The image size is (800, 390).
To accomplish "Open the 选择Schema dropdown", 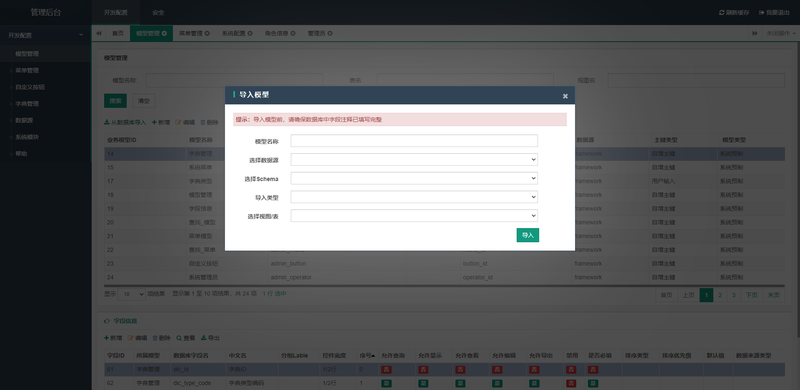I will point(414,179).
